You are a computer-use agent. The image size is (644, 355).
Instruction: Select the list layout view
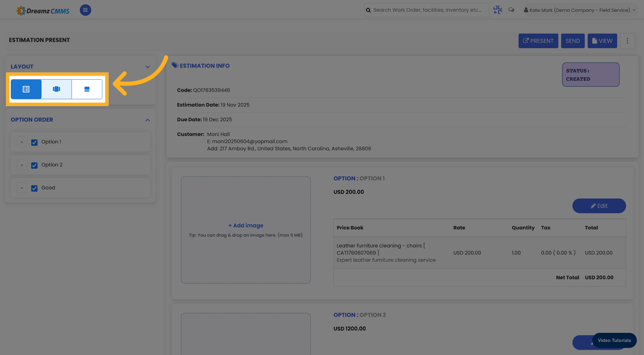pos(26,89)
